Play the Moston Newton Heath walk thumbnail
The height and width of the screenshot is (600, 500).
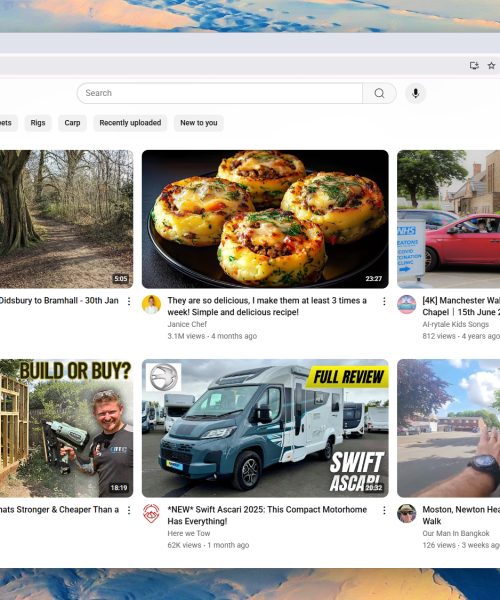point(448,428)
